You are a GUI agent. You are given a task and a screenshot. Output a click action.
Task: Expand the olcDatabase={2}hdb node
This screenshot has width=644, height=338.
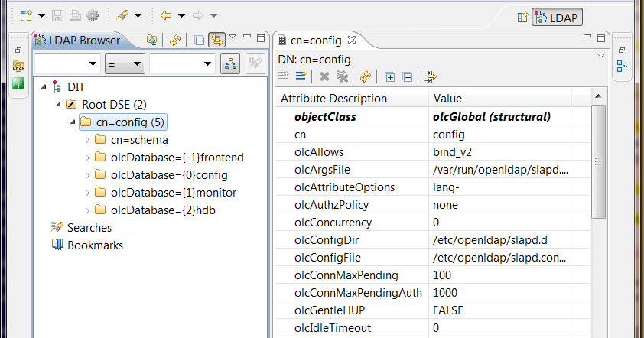pyautogui.click(x=87, y=210)
